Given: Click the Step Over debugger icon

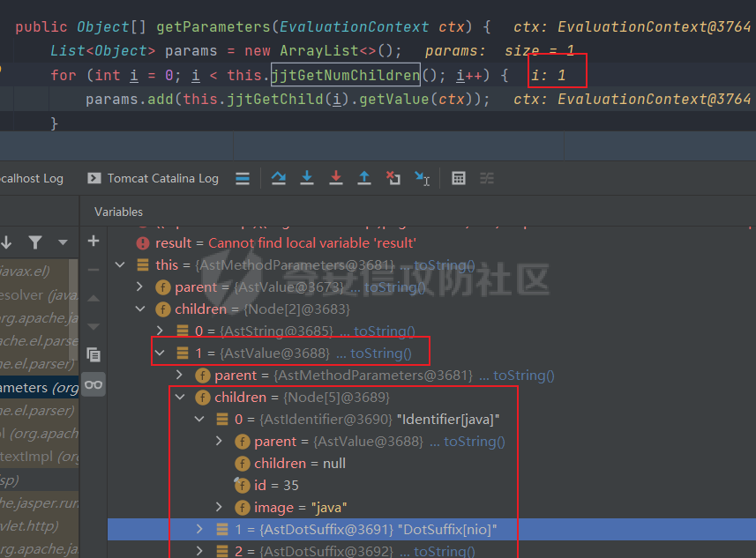Looking at the screenshot, I should (x=279, y=178).
